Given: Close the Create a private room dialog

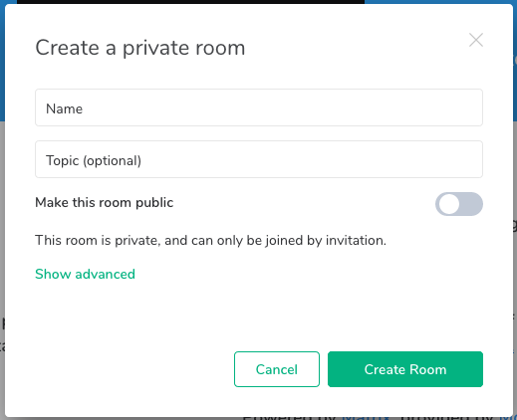Looking at the screenshot, I should (476, 40).
